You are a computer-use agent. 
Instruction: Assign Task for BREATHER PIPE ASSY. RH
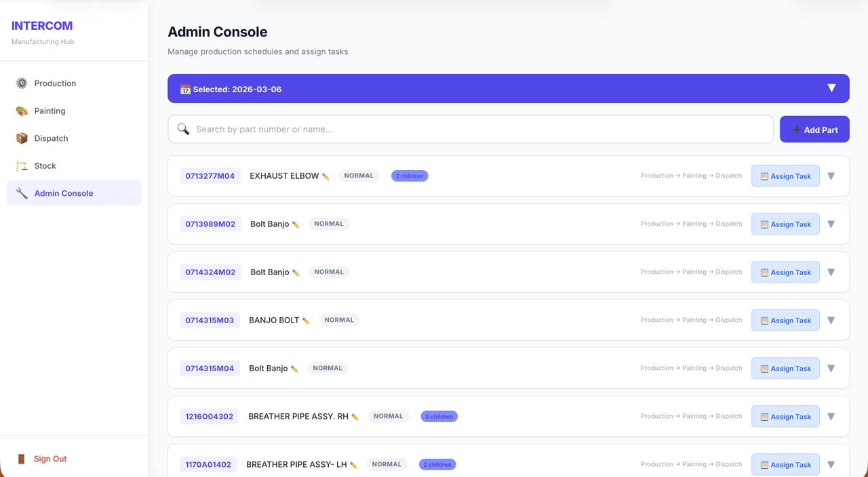pyautogui.click(x=785, y=417)
